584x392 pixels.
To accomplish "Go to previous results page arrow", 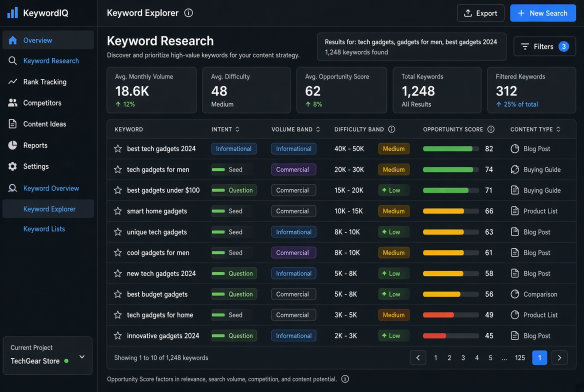I will [x=418, y=357].
